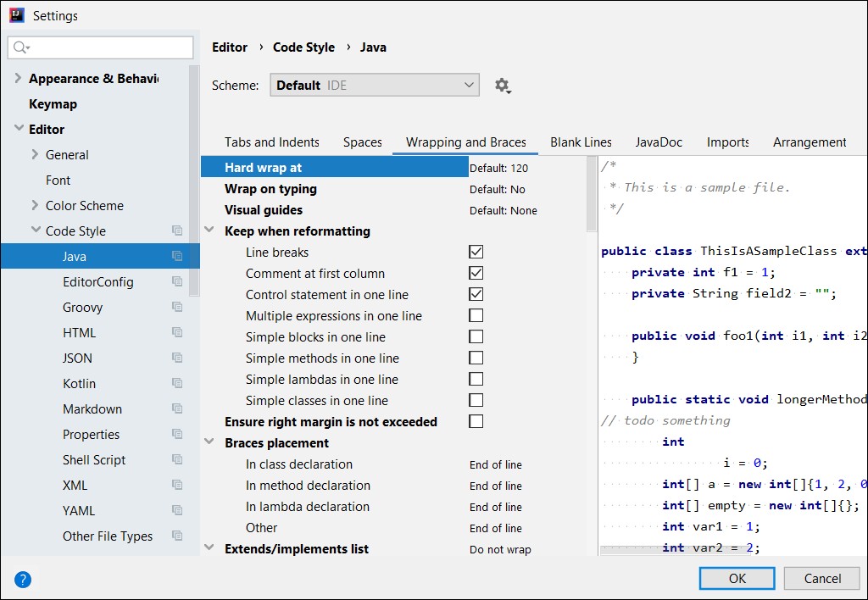Enable Simple methods in one line
This screenshot has height=600, width=868.
[x=476, y=358]
